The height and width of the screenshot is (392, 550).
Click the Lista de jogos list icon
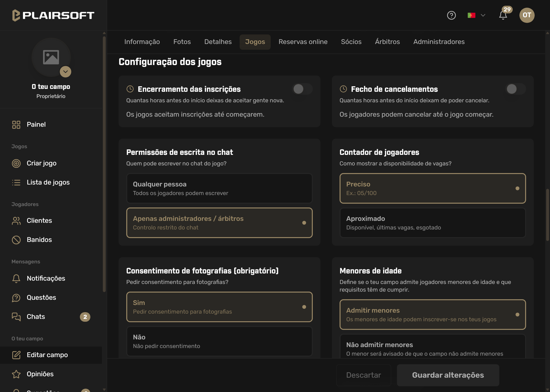pyautogui.click(x=16, y=182)
